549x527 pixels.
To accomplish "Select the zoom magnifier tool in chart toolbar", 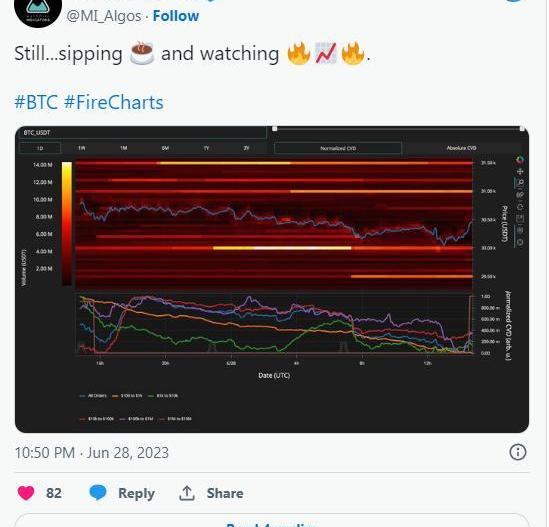I will point(520,183).
